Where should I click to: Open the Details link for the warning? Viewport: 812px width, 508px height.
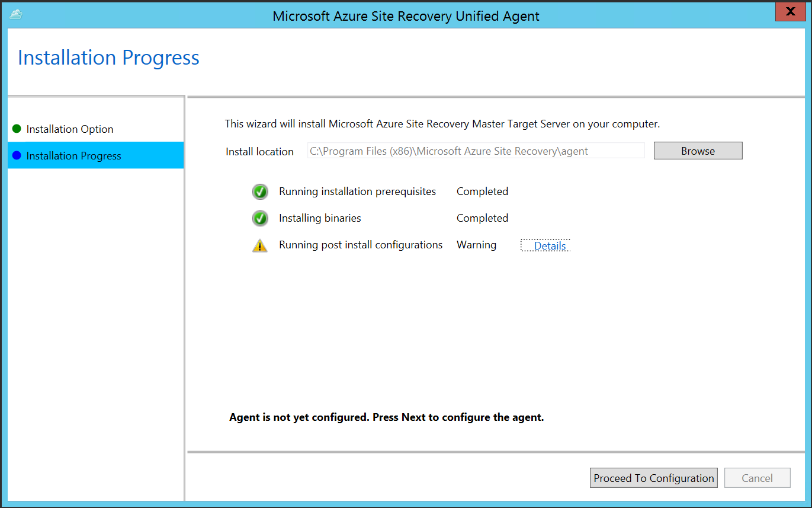pos(550,246)
